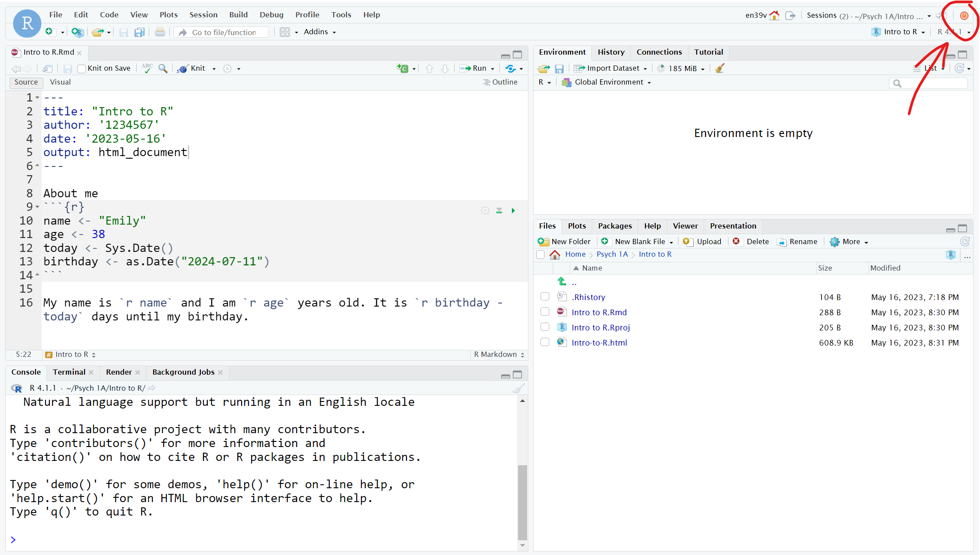Image resolution: width=980 pixels, height=555 pixels.
Task: Switch to the Terminal tab
Action: pyautogui.click(x=68, y=371)
